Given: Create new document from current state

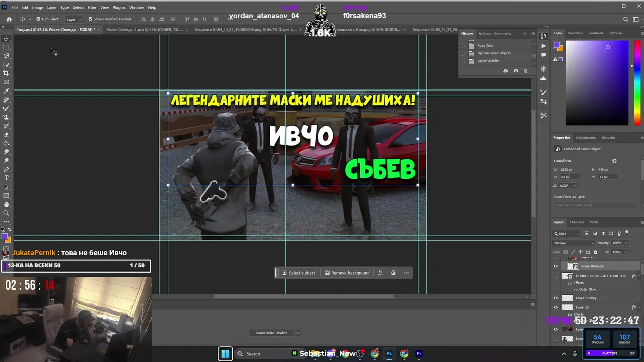Looking at the screenshot, I should 505,71.
